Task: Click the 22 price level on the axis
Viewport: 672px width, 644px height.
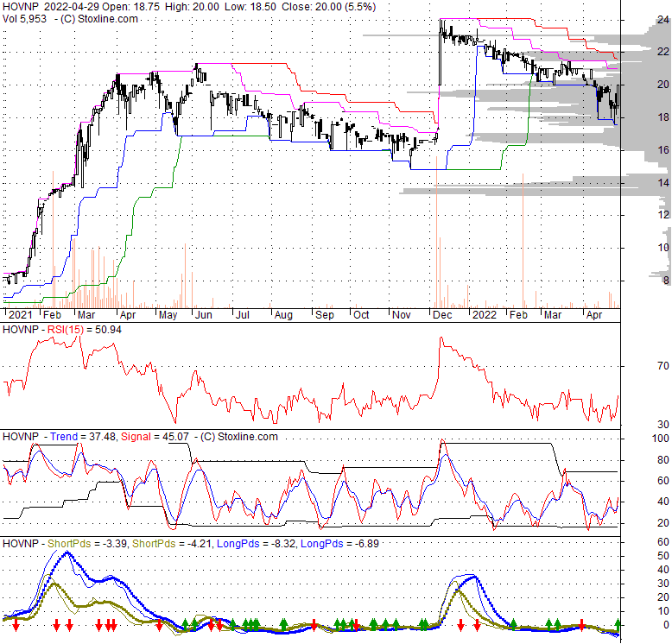Action: point(663,52)
